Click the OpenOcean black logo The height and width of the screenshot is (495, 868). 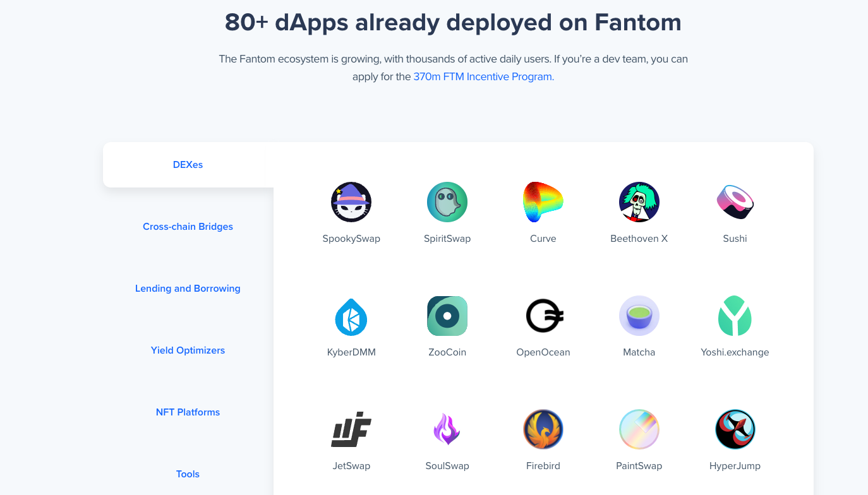[545, 316]
